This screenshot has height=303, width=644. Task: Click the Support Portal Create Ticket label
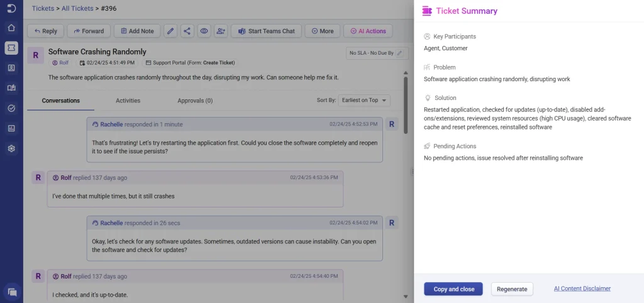[x=191, y=63]
